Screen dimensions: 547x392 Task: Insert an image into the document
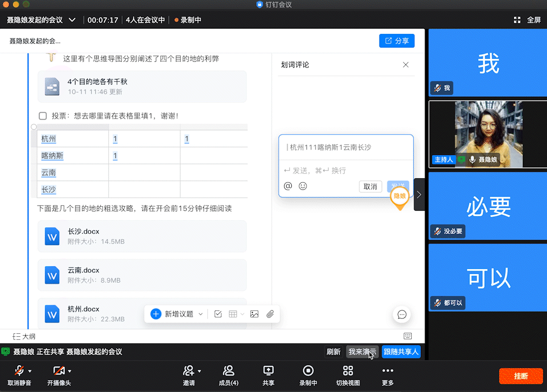click(254, 314)
